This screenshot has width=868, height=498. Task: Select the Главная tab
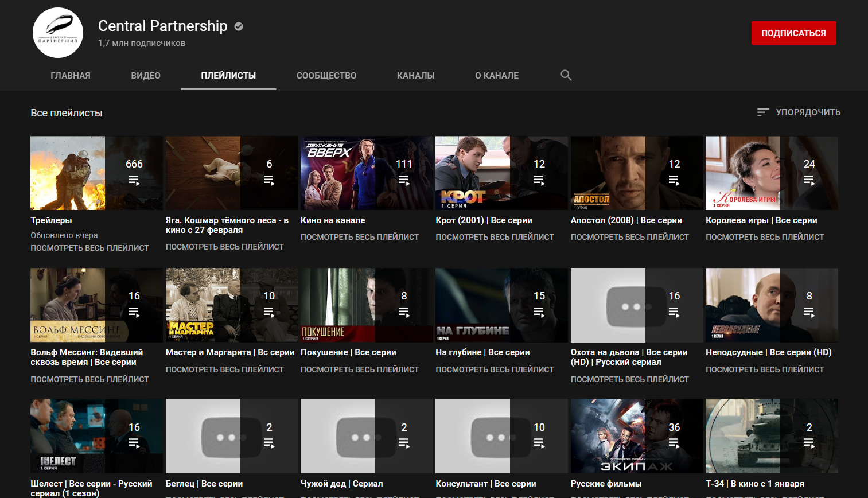(x=71, y=76)
